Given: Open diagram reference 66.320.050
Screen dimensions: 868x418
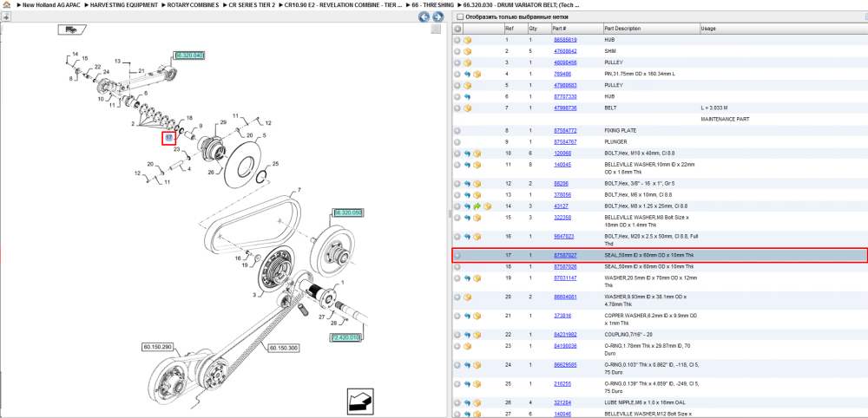Looking at the screenshot, I should click(x=348, y=212).
